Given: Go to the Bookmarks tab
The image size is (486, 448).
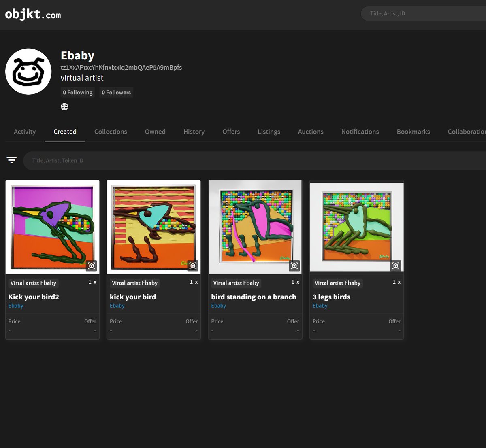Looking at the screenshot, I should (x=414, y=132).
